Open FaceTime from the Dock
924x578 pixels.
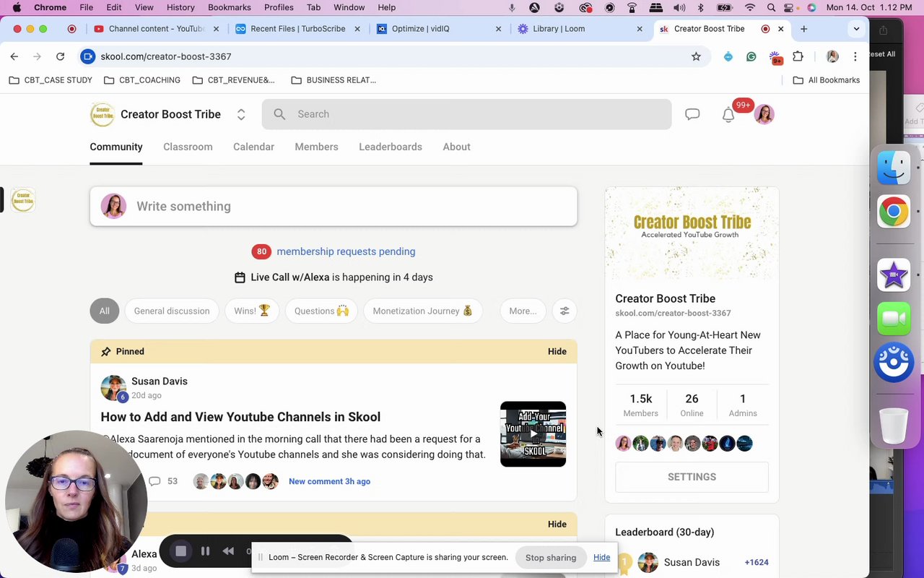coord(894,318)
